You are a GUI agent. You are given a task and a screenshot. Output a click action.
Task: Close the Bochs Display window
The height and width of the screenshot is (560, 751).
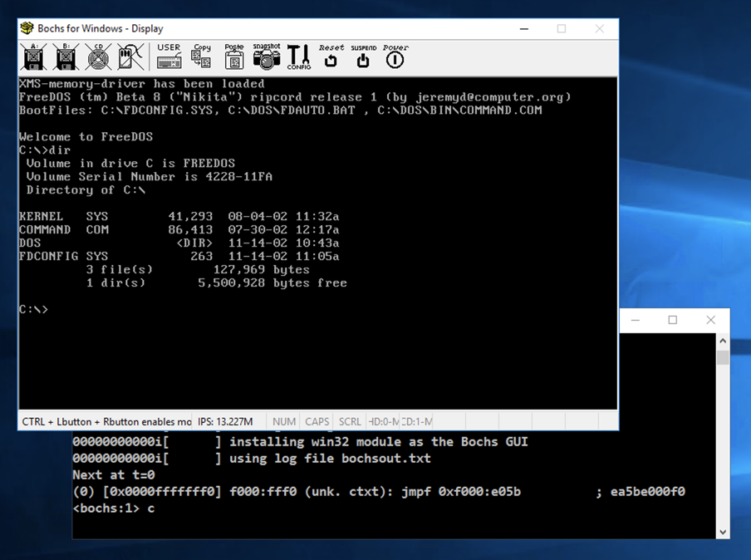click(599, 29)
